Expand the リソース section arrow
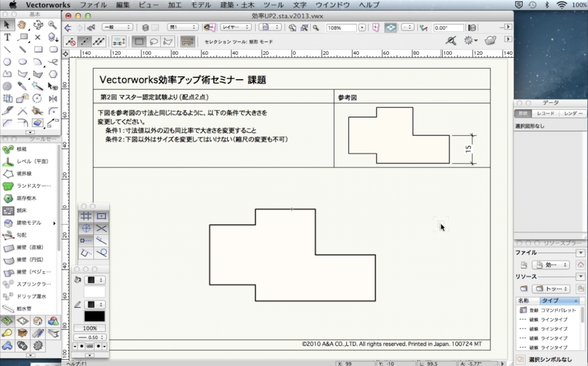Viewport: 588px width, 366px height. 581,277
